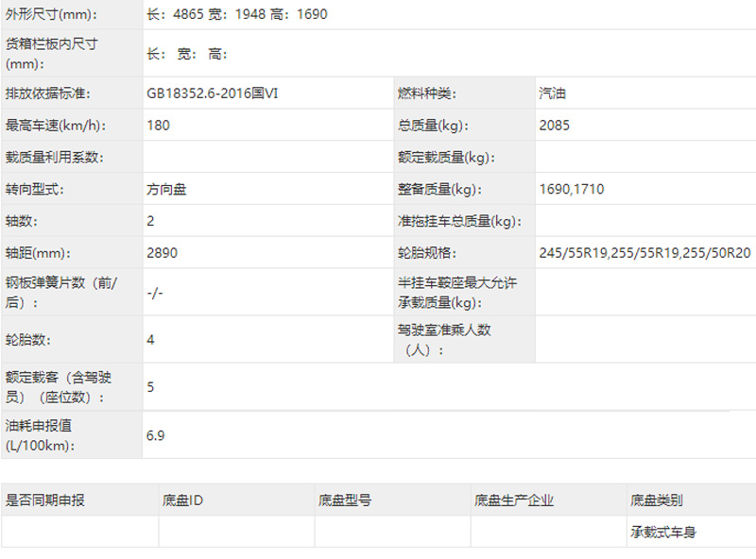Click the 驾驶室准乘人数 label
This screenshot has height=559, width=756.
click(444, 340)
